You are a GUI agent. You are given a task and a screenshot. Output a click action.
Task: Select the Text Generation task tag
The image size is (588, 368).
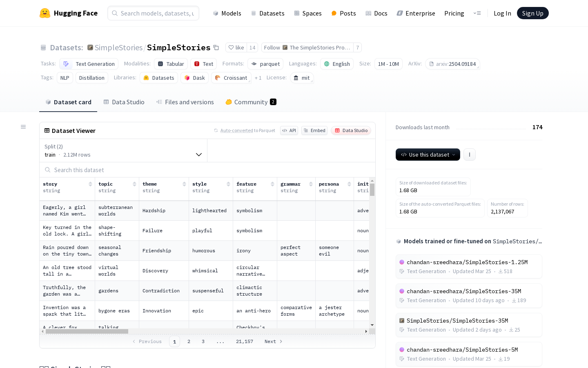point(89,64)
